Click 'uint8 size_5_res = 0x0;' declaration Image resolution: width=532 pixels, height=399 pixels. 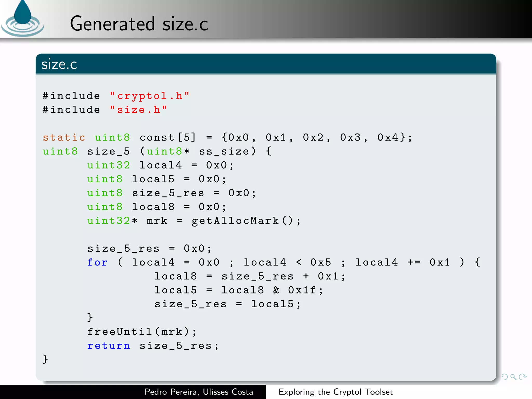172,193
